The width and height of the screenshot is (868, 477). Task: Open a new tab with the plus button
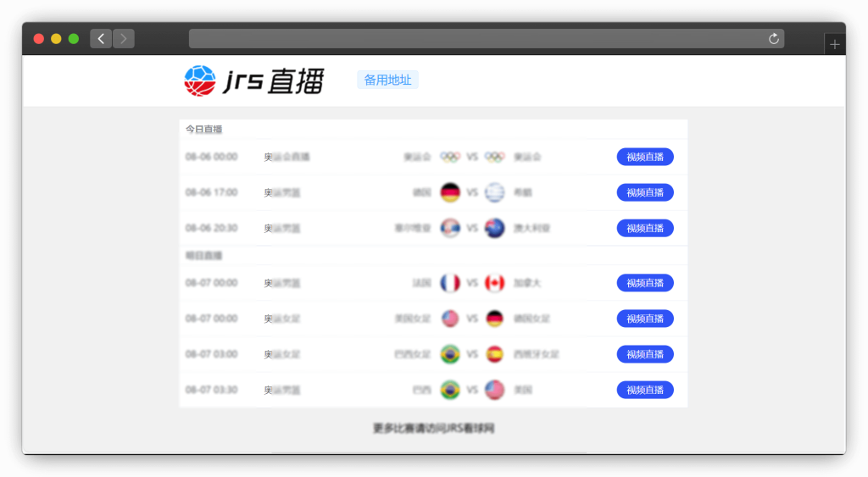coord(835,44)
